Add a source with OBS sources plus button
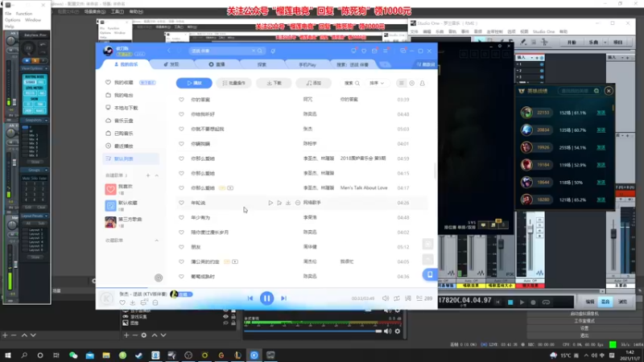Viewport: 644px width, 362px height. [x=126, y=335]
